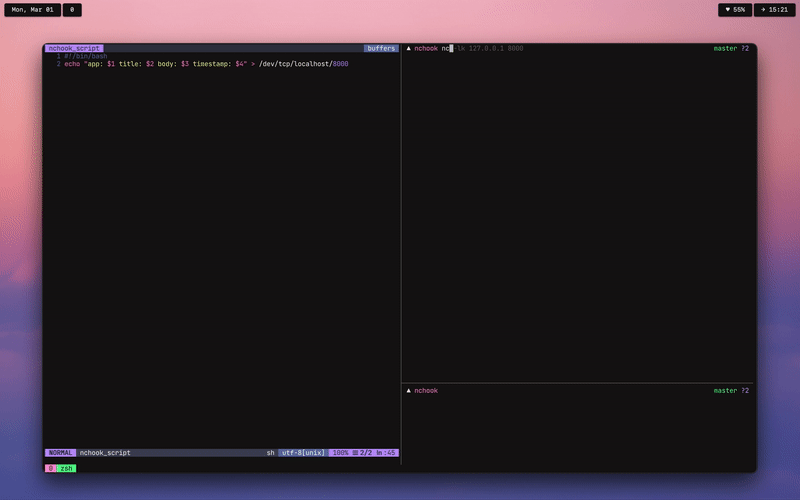
Task: Click the nchook_script filename in vim statusline
Action: pos(105,453)
